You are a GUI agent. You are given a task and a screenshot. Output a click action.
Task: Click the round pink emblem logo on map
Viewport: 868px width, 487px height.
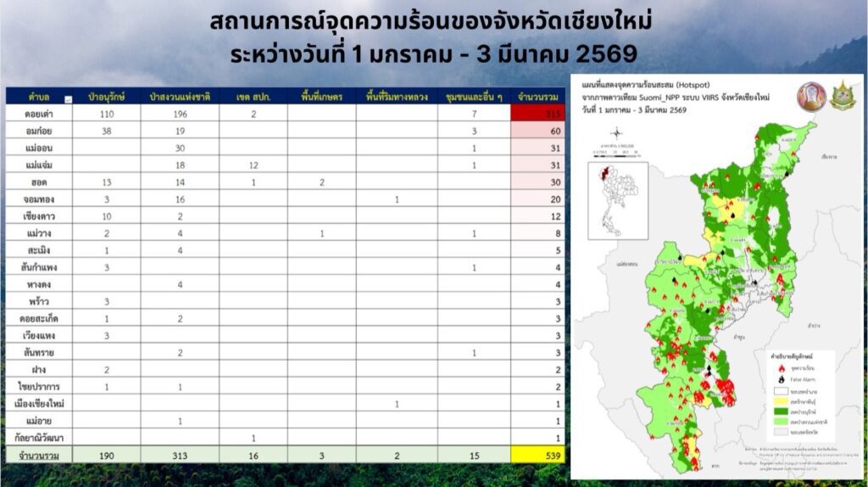click(810, 97)
